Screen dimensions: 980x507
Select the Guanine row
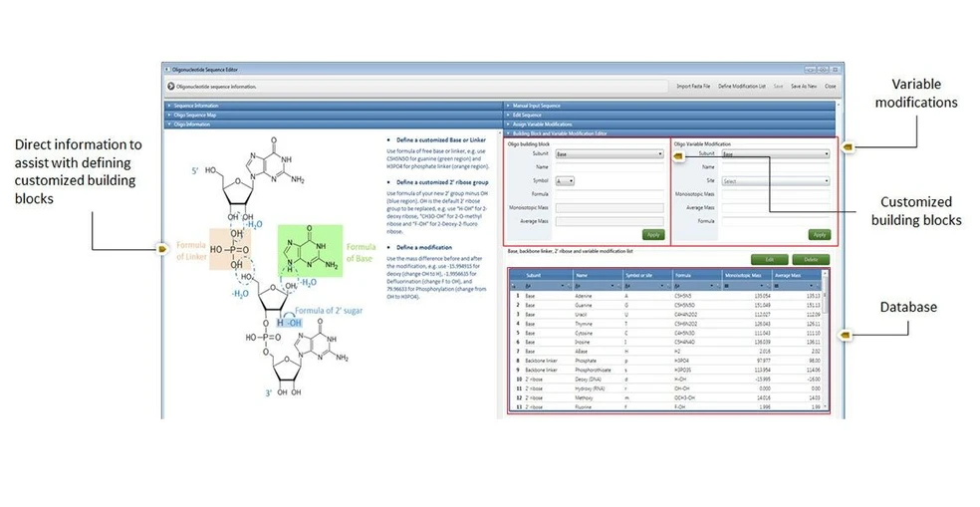click(665, 305)
